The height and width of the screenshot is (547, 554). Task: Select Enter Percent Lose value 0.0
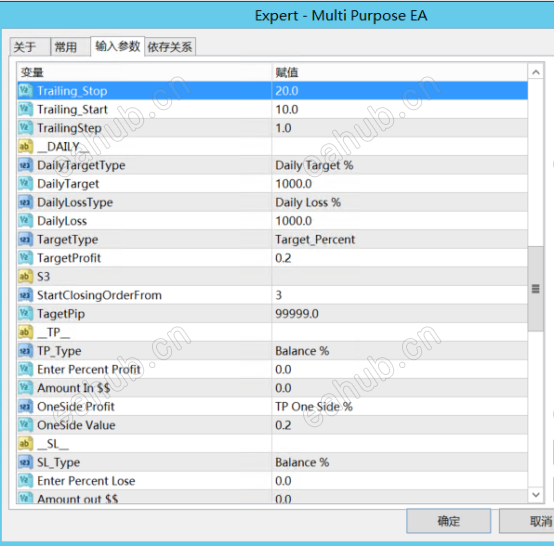(x=400, y=481)
